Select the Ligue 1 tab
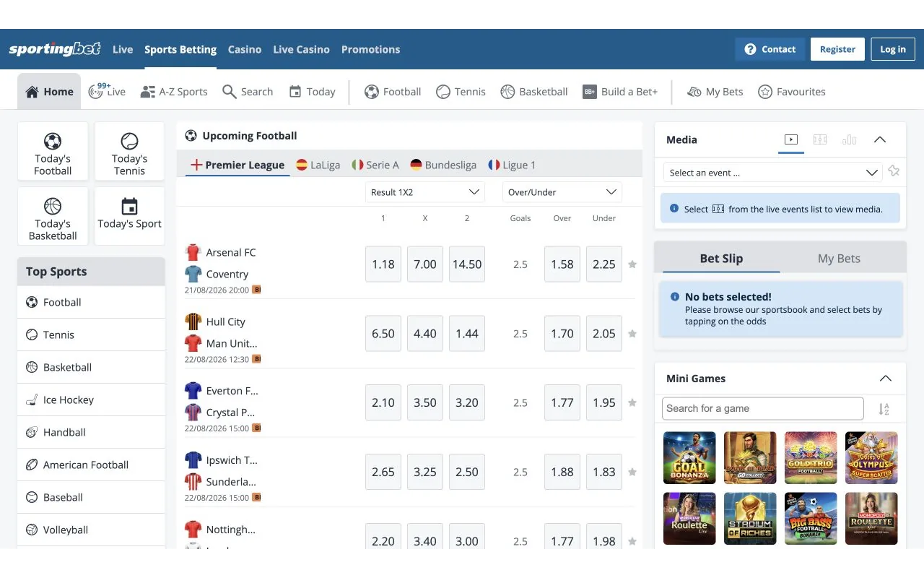This screenshot has width=924, height=578. point(512,165)
